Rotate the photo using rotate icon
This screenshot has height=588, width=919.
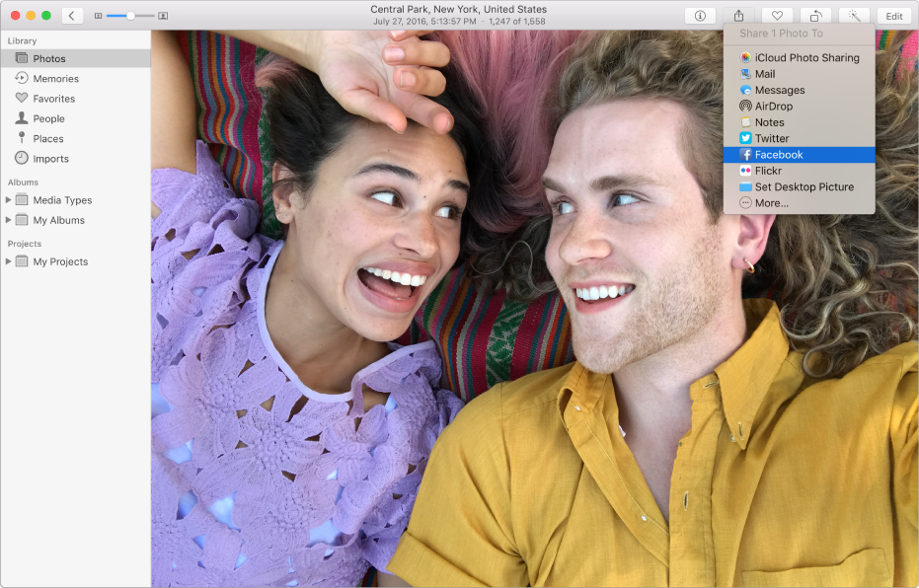815,16
